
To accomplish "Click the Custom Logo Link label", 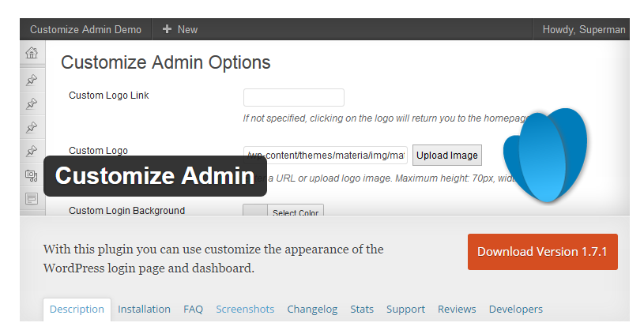I will click(109, 96).
